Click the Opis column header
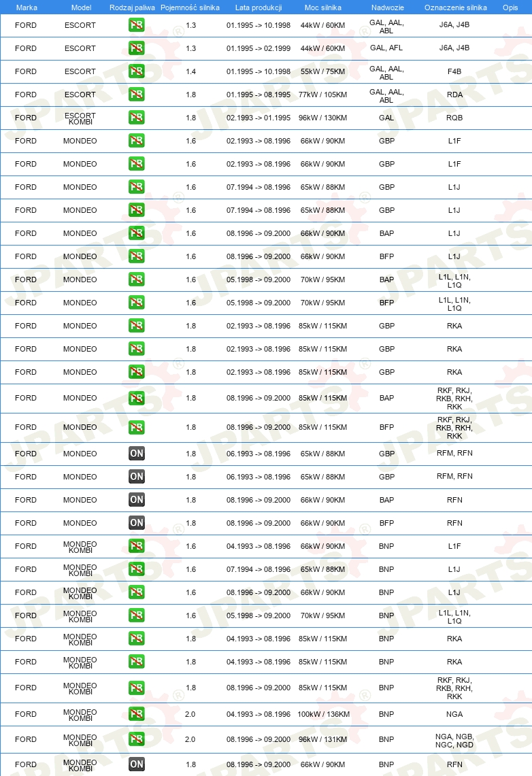The width and height of the screenshot is (532, 776). pyautogui.click(x=510, y=7)
